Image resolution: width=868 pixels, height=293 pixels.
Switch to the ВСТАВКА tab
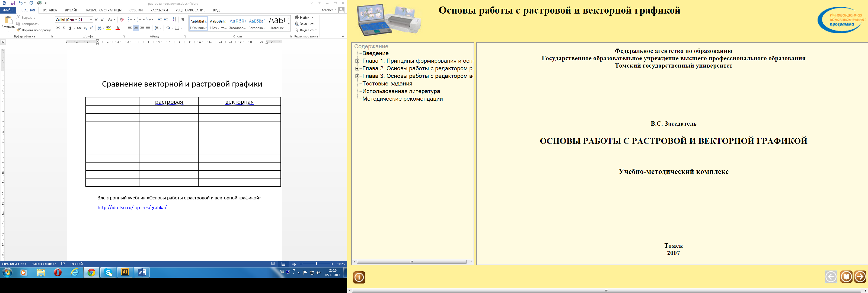click(x=50, y=10)
